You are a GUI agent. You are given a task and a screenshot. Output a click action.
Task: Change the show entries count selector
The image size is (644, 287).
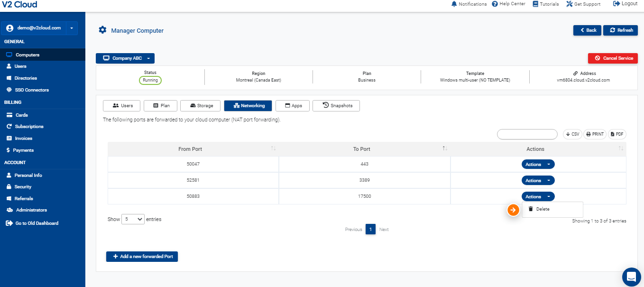tap(133, 219)
